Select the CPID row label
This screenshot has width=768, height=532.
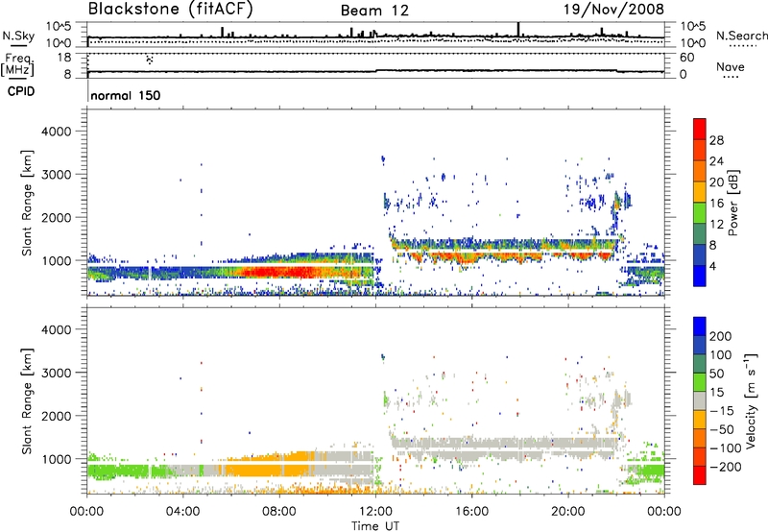pos(21,91)
